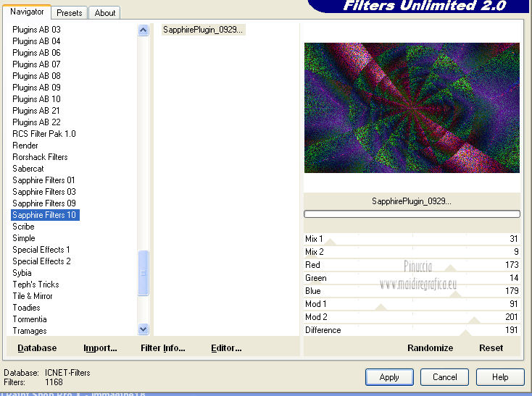532x396 pixels.
Task: Open the Presets tab
Action: coord(69,13)
